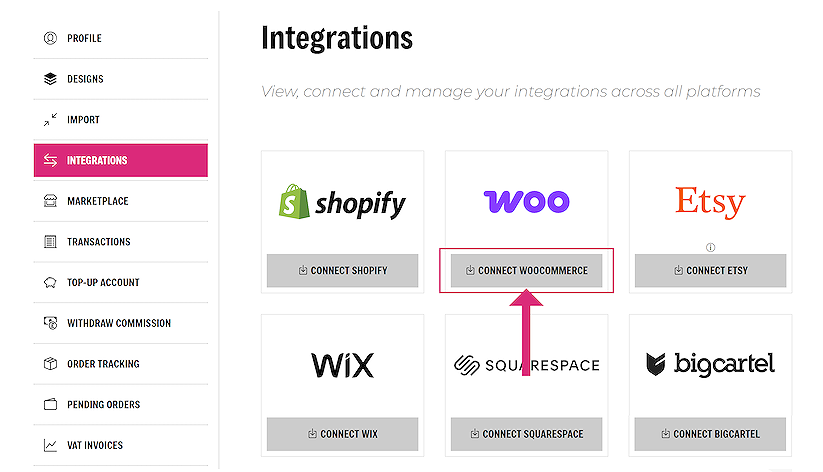Open the Integrations menu item
This screenshot has width=823, height=472.
click(120, 160)
